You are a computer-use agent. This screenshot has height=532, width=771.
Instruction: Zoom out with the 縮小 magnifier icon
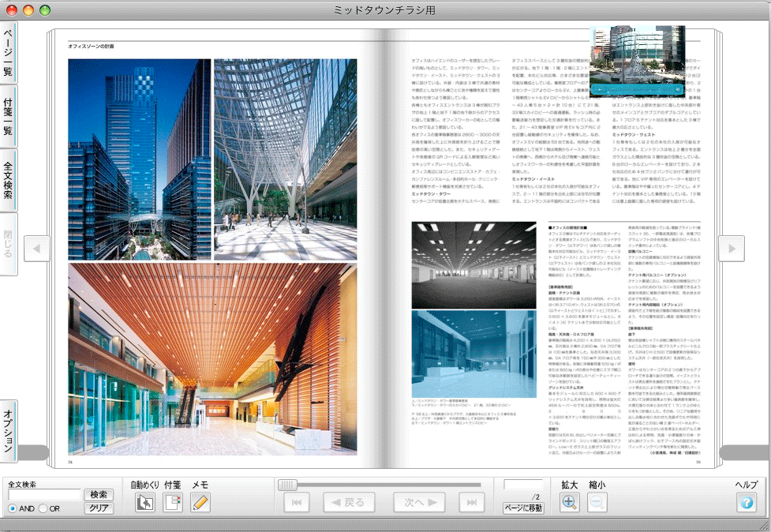click(597, 502)
